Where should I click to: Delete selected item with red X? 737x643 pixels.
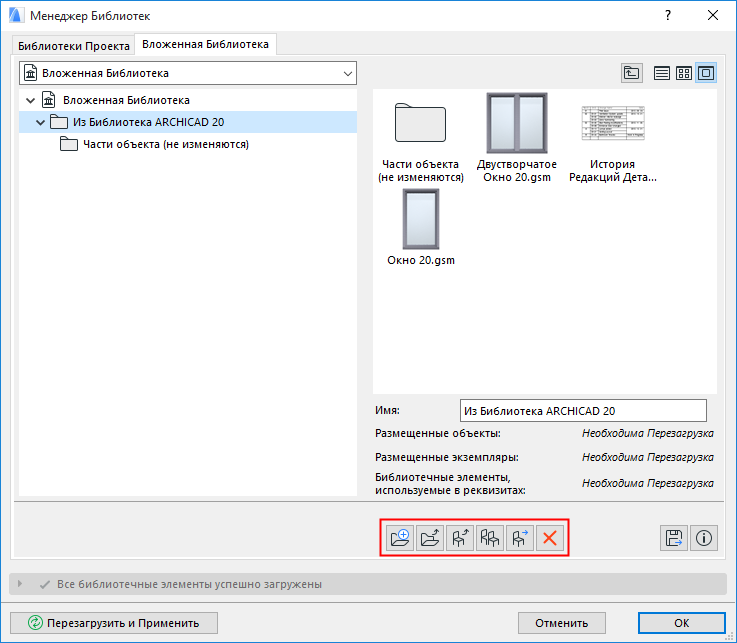[x=549, y=538]
